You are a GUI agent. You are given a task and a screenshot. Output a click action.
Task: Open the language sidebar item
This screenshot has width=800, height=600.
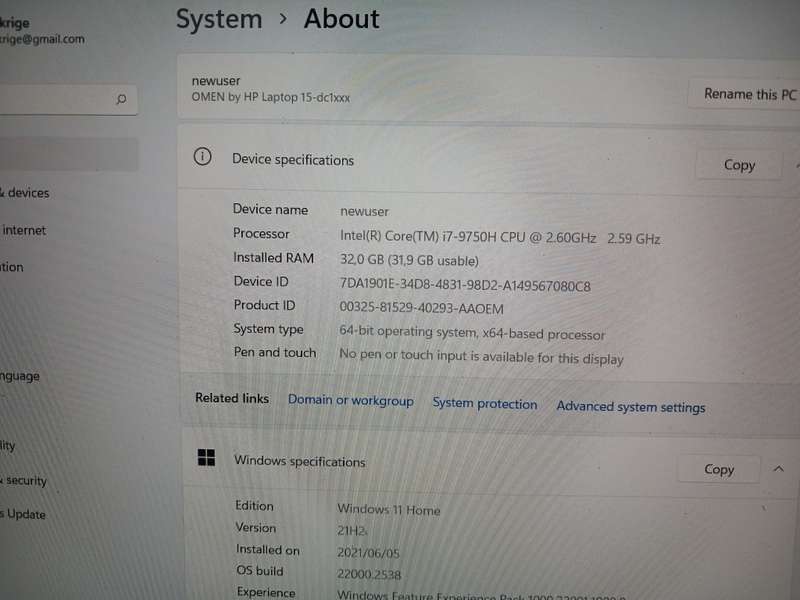[x=20, y=377]
